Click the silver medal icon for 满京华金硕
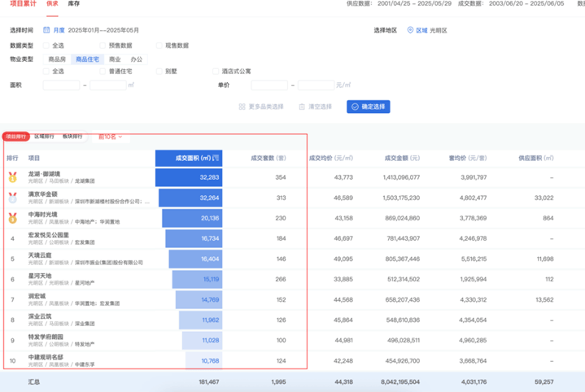The width and height of the screenshot is (585, 392). point(12,198)
